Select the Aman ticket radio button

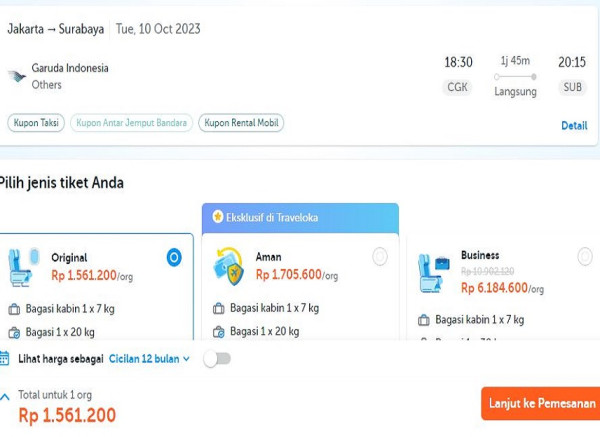pos(380,256)
